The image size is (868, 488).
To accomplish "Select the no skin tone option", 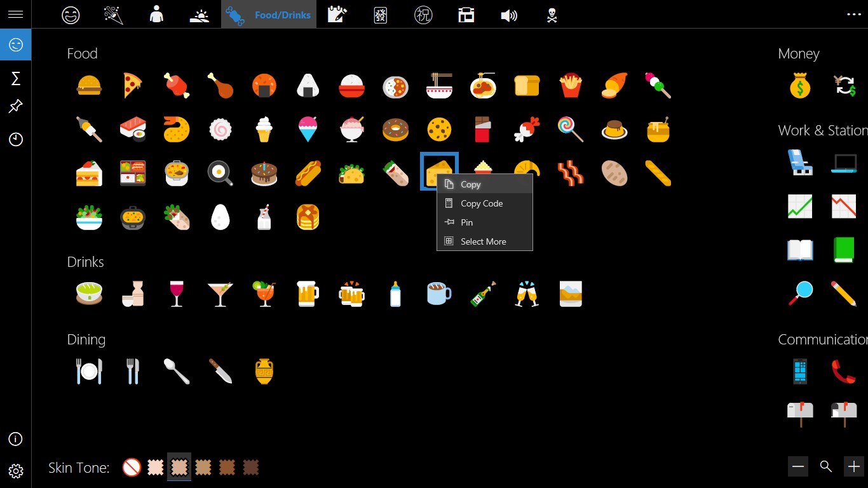I will pos(132,467).
